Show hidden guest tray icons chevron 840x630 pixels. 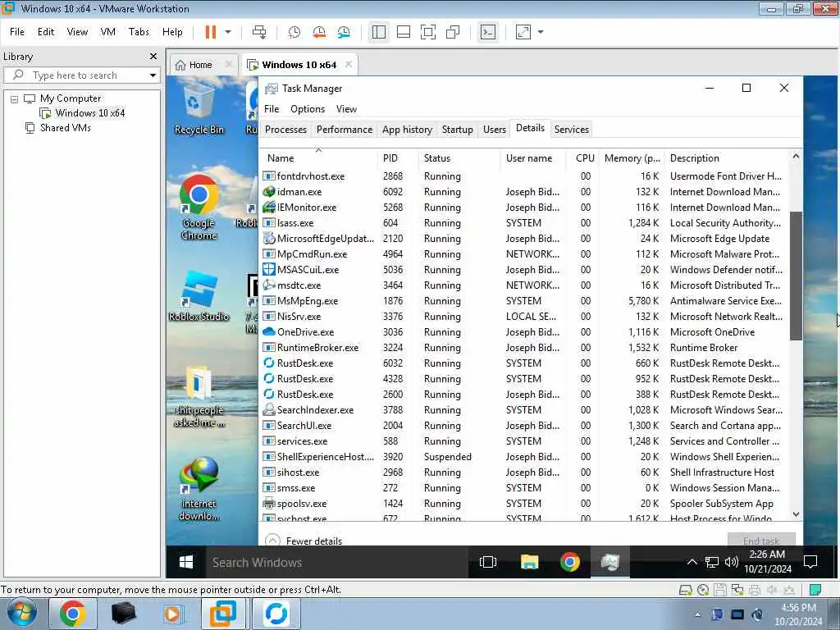[x=692, y=562]
